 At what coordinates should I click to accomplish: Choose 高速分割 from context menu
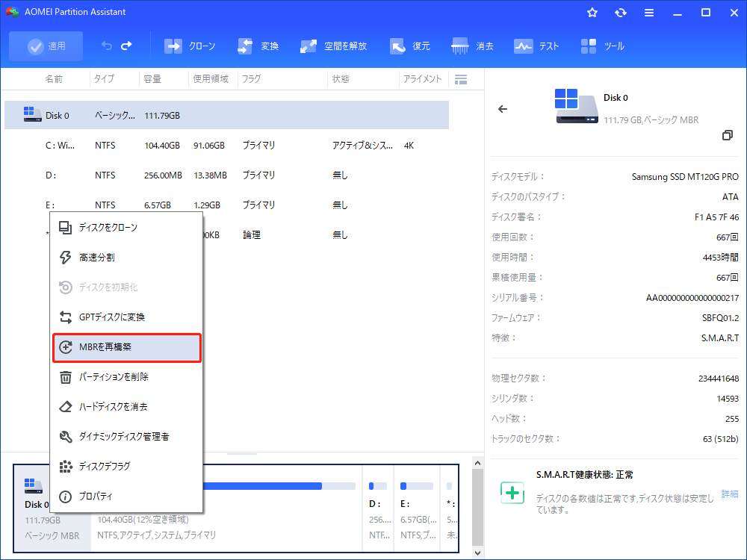(127, 258)
